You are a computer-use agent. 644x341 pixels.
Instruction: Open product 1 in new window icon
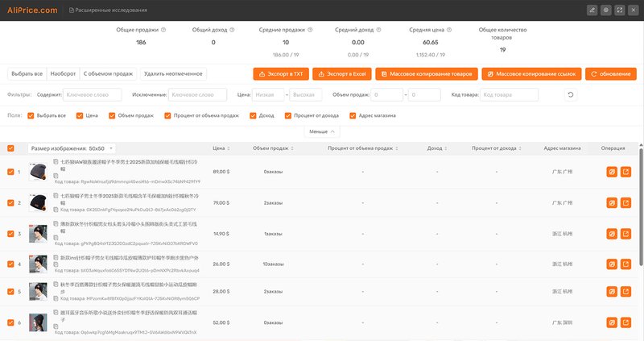(626, 172)
